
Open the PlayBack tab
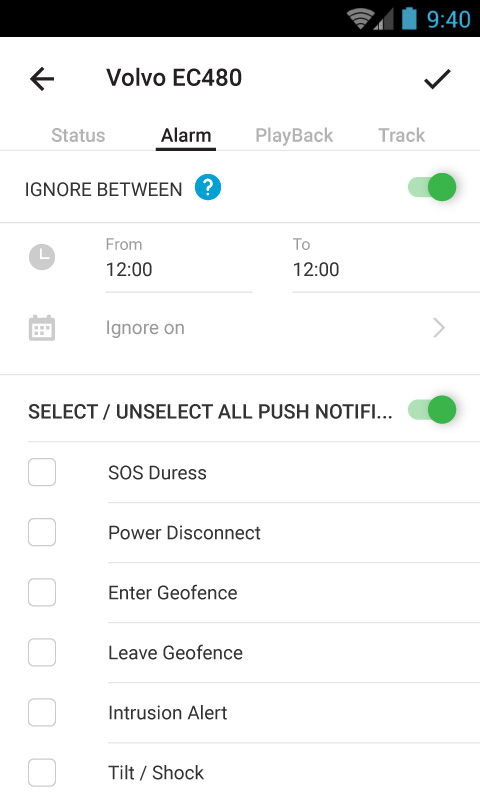(294, 135)
